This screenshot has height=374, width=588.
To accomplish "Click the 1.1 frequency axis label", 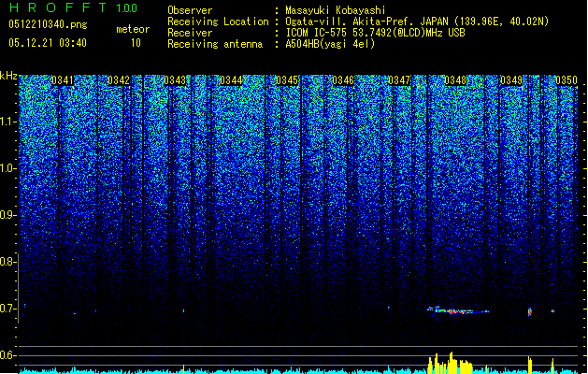I will [7, 122].
